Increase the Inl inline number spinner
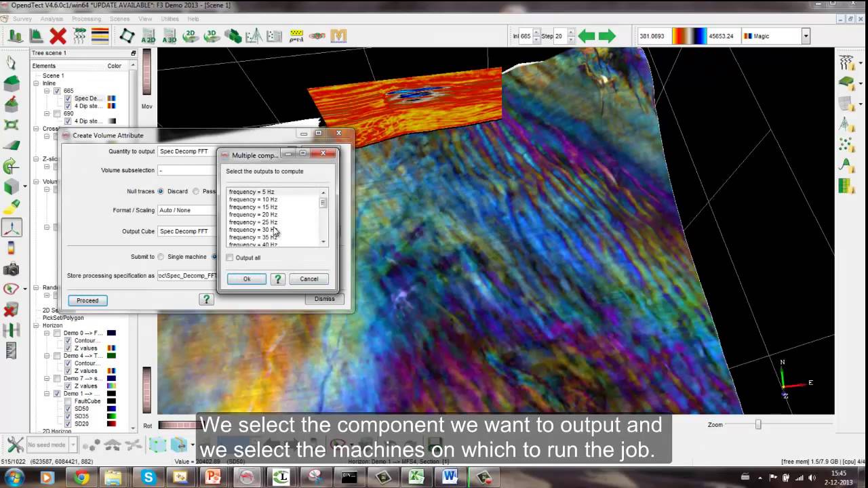The height and width of the screenshot is (488, 868). coord(537,33)
